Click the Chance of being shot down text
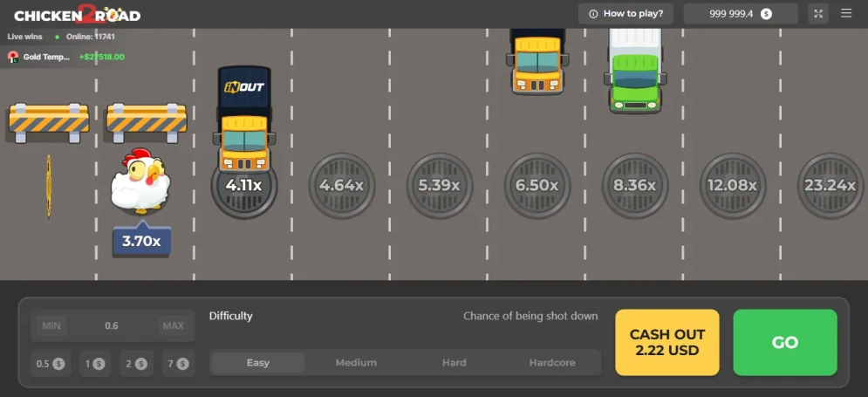This screenshot has height=397, width=868. pyautogui.click(x=530, y=316)
